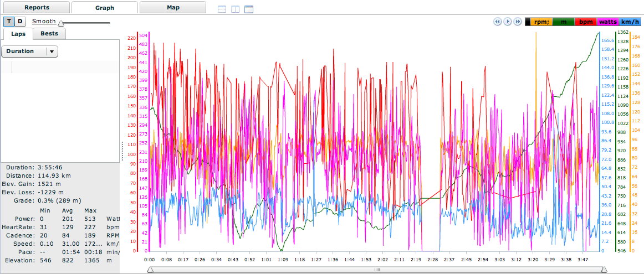
Task: Select the single window layout icon
Action: pyautogui.click(x=248, y=9)
